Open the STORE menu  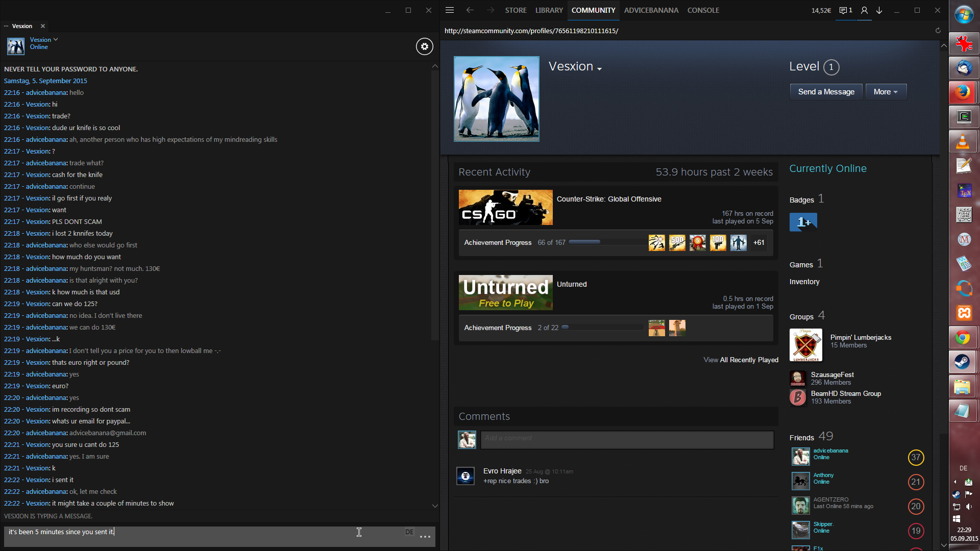coord(516,10)
